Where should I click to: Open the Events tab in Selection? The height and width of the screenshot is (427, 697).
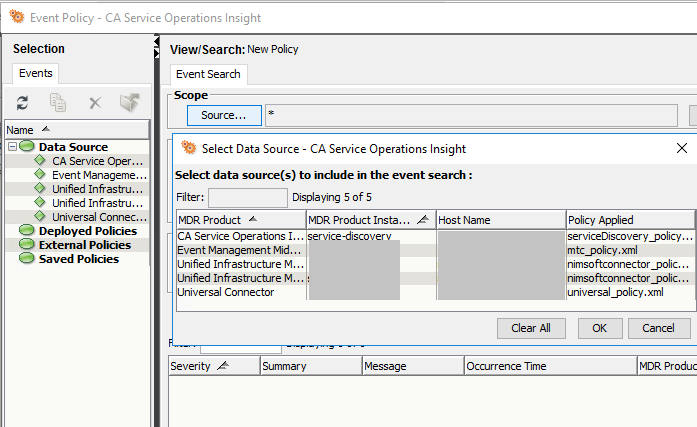point(36,73)
